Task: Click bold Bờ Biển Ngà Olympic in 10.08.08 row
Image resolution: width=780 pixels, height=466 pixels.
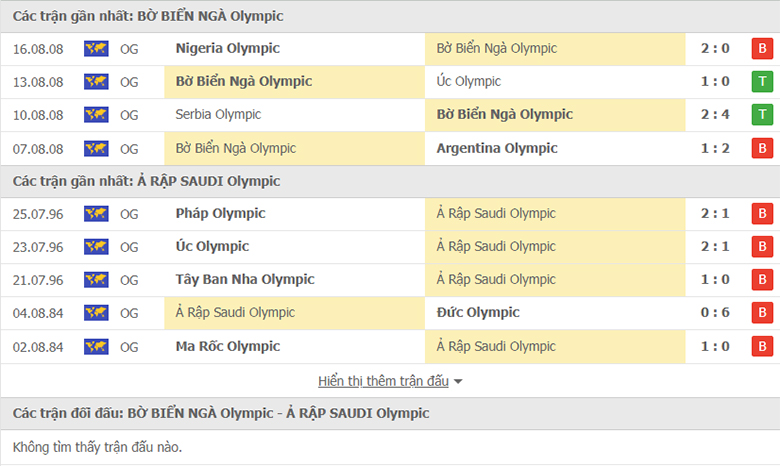Action: coord(504,114)
